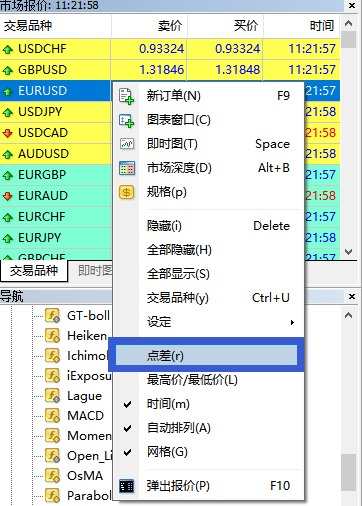Click the chart window (图表窗口) icon
This screenshot has height=506, width=362.
127,121
